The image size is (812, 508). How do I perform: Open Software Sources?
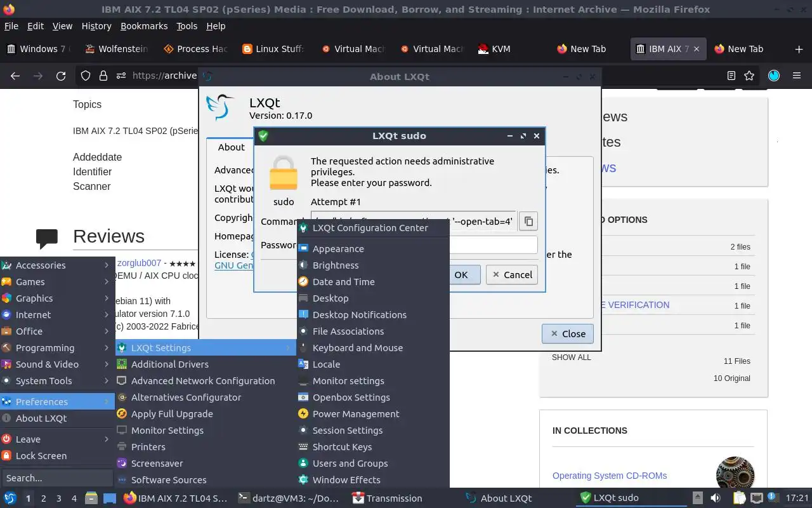point(206,480)
